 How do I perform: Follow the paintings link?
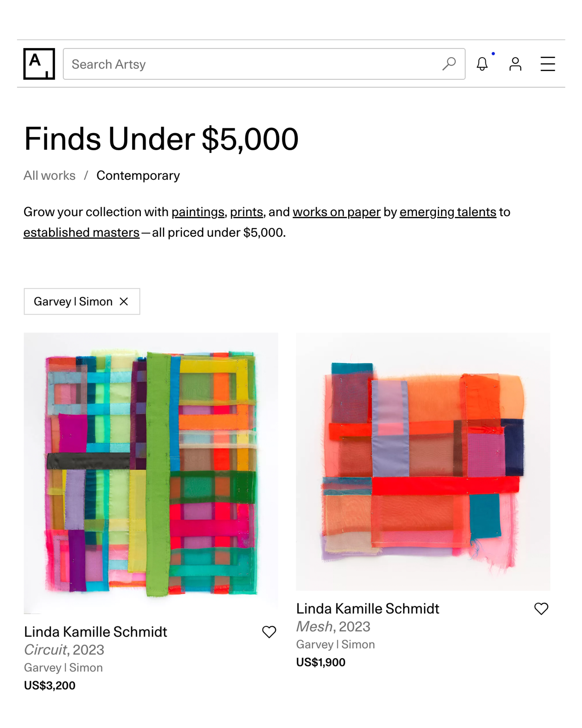(x=198, y=212)
